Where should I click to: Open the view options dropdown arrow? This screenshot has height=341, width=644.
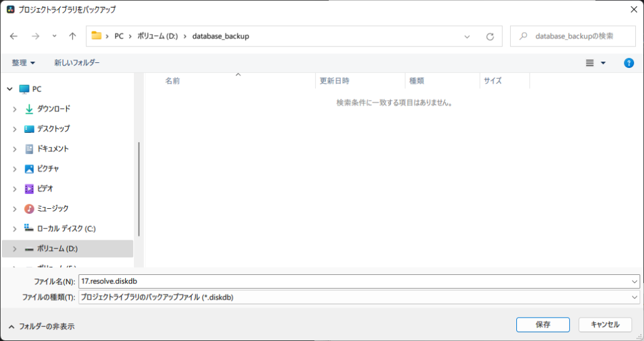point(603,63)
